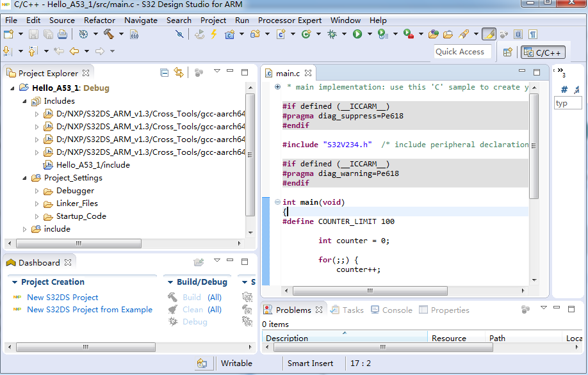Toggle Mark Occurrences highlighter button
The height and width of the screenshot is (375, 588).
[x=489, y=35]
